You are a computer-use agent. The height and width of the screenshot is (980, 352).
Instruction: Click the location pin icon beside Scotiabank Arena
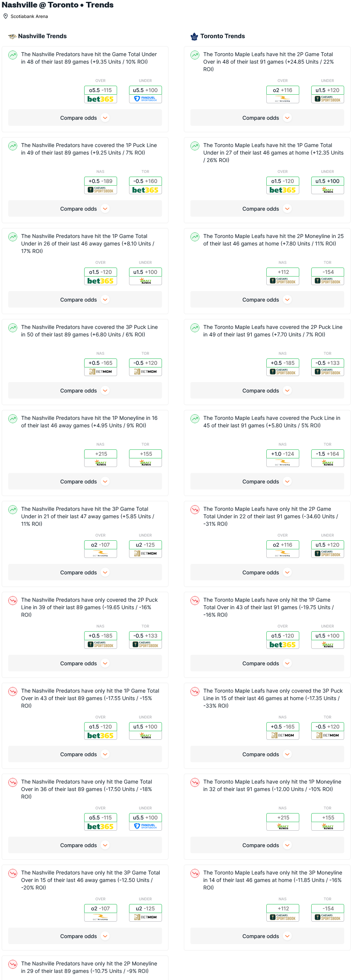click(x=6, y=16)
